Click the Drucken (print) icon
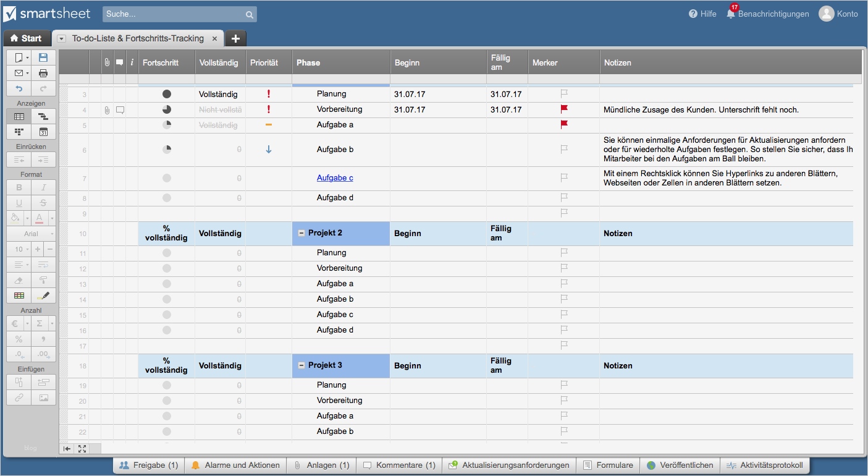 point(43,72)
